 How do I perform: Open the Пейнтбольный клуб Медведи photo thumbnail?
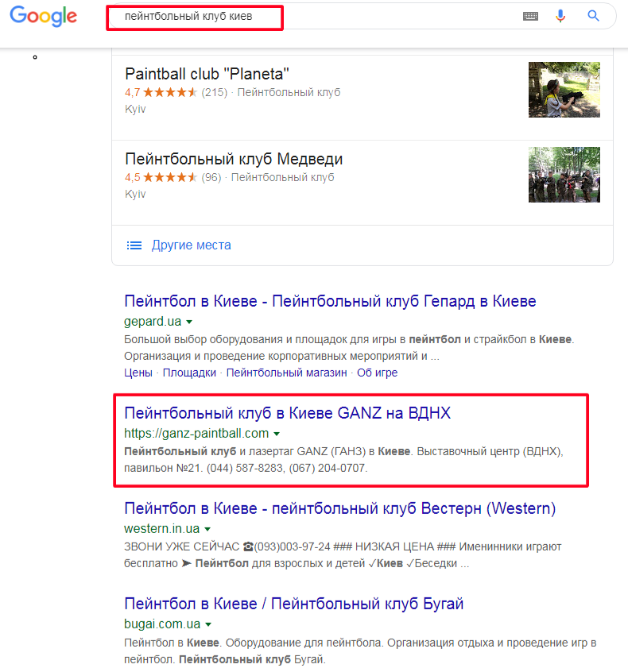click(x=564, y=175)
